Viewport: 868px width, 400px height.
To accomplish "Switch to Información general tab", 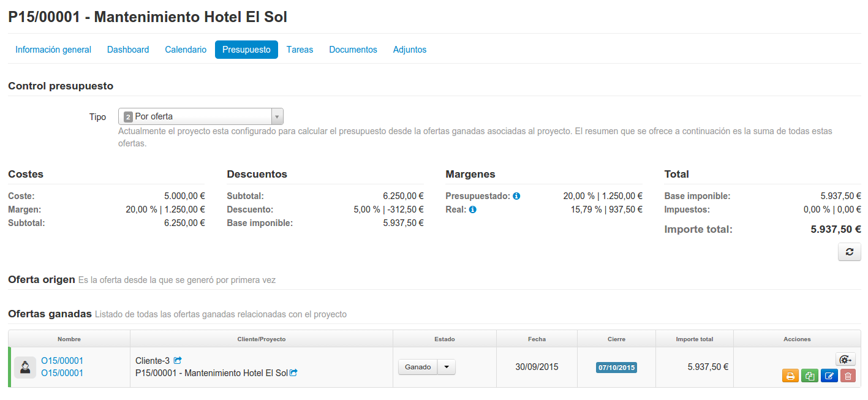I will 53,50.
